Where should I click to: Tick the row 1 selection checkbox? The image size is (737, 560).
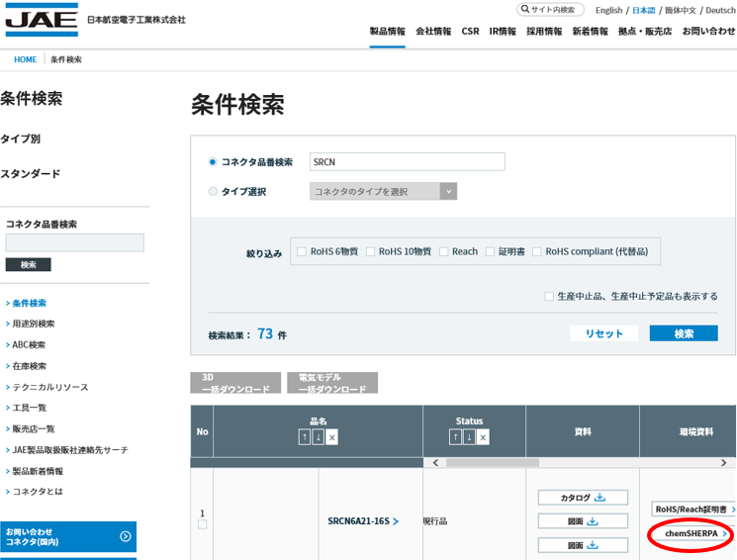(202, 524)
